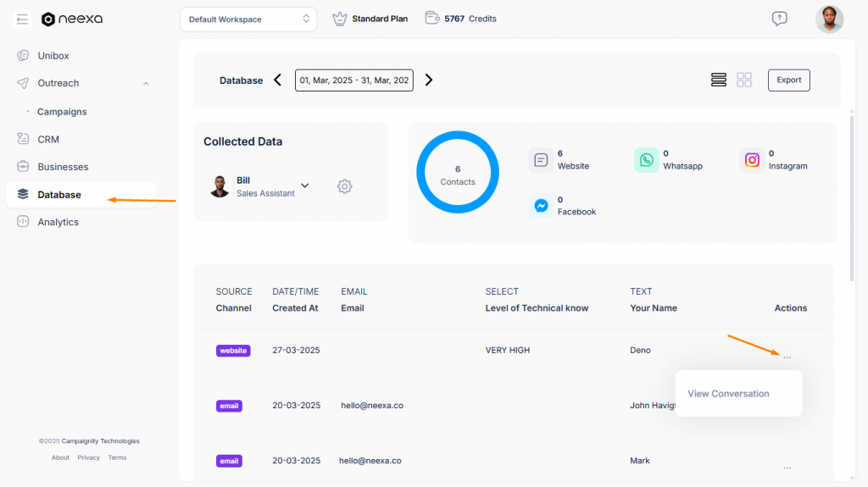Viewport: 868px width, 487px height.
Task: Click the hello@neexa.co email in John row
Action: click(x=372, y=406)
